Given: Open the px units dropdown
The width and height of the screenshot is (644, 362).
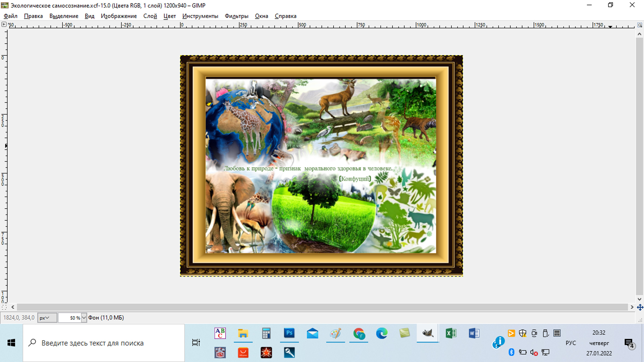Looking at the screenshot, I should tap(47, 318).
